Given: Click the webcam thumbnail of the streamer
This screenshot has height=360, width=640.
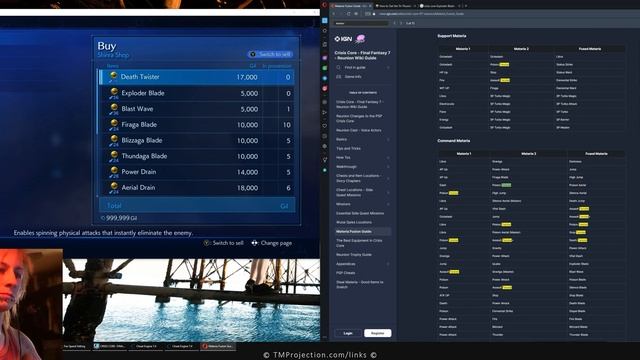Looking at the screenshot, I should 31,304.
